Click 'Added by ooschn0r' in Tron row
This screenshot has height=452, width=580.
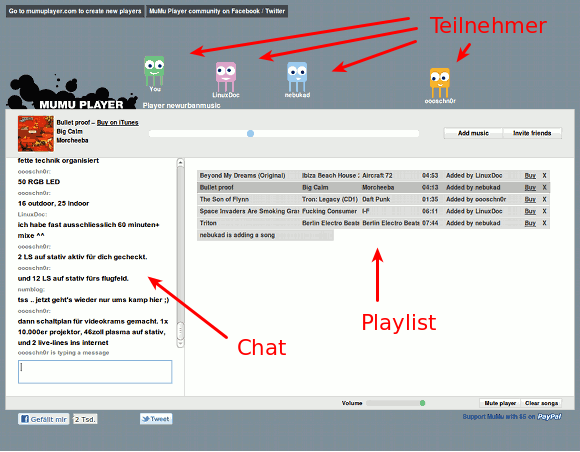click(x=476, y=199)
